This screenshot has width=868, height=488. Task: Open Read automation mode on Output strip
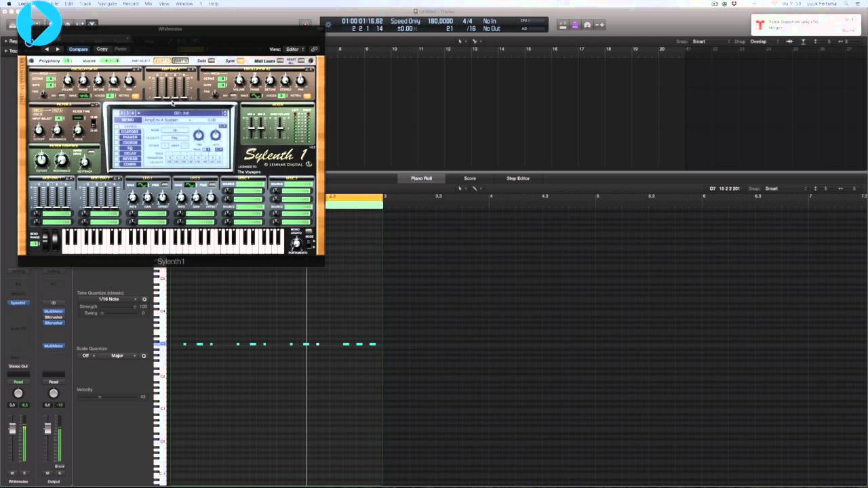click(54, 382)
